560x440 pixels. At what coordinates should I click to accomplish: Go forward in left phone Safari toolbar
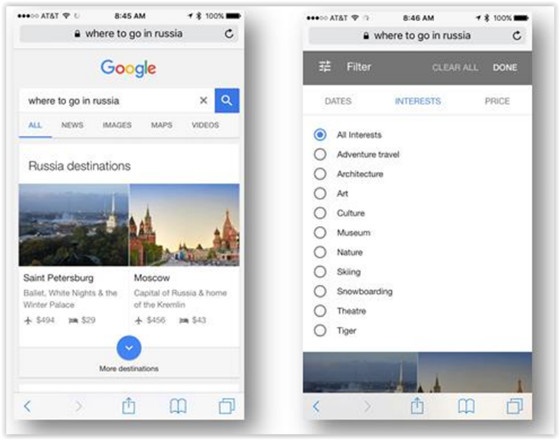pyautogui.click(x=79, y=406)
